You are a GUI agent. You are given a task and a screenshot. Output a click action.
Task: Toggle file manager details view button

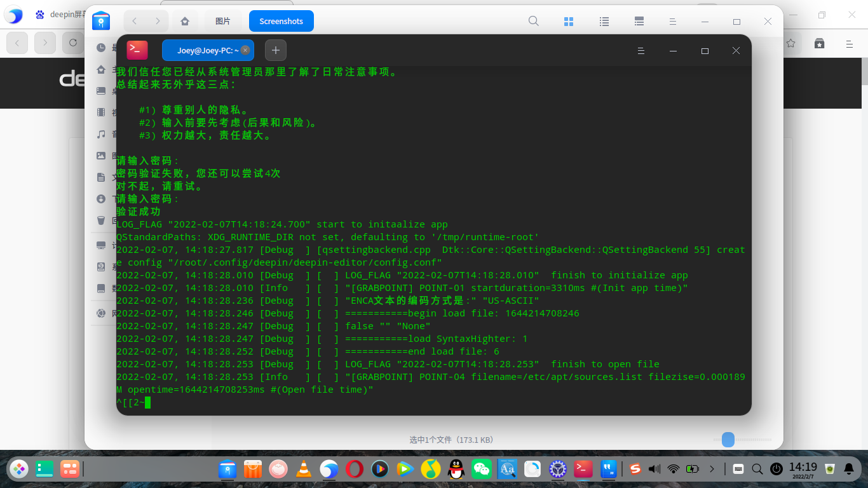(640, 22)
